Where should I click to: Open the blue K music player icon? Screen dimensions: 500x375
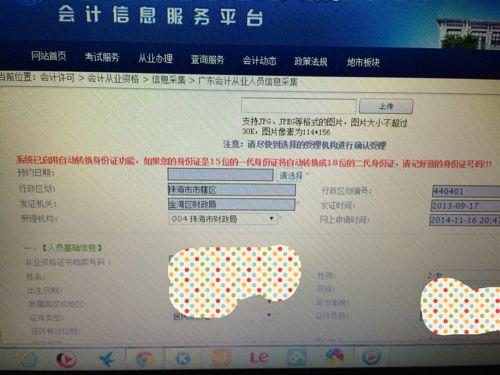[x=183, y=359]
